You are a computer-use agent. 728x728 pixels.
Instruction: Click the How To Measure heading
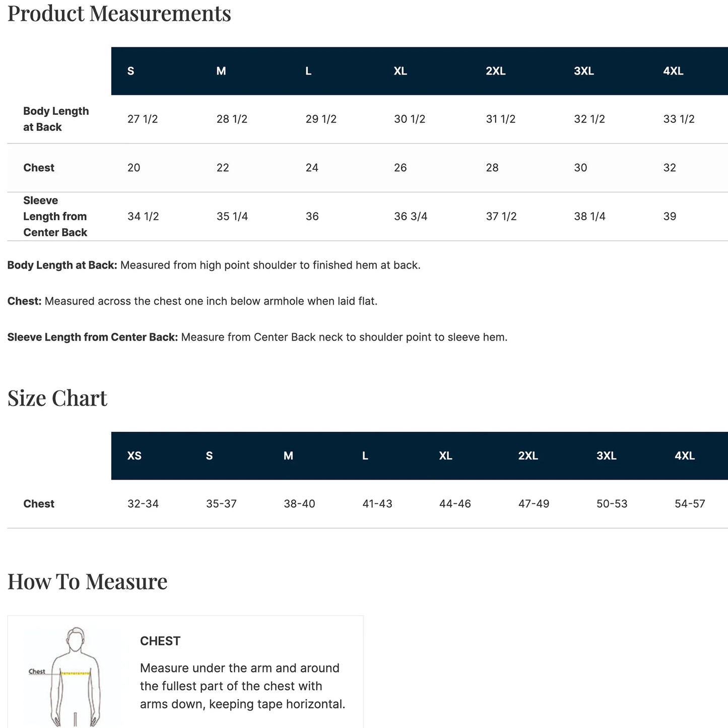click(x=88, y=582)
